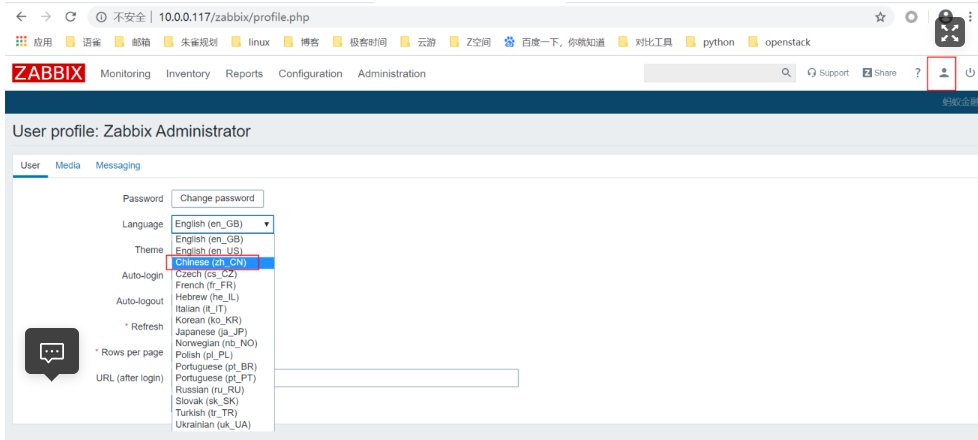Click the Zabbix logo
This screenshot has width=978, height=440.
coord(48,73)
